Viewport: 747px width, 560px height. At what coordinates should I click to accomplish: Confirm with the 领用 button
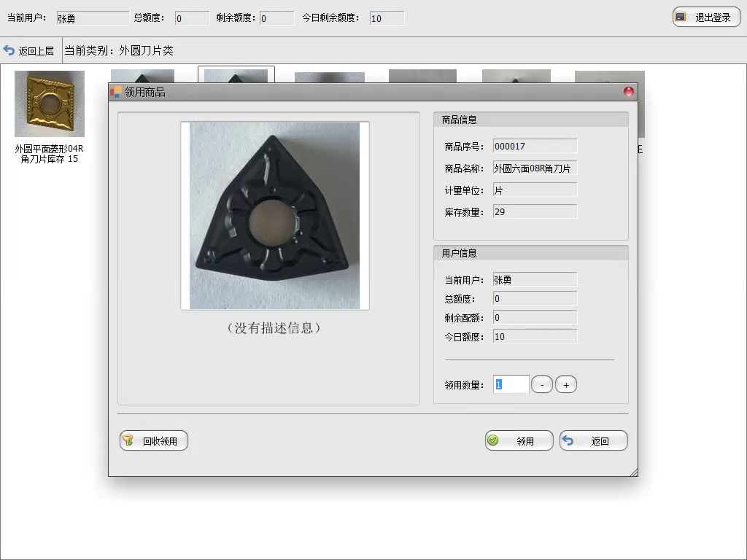click(519, 440)
